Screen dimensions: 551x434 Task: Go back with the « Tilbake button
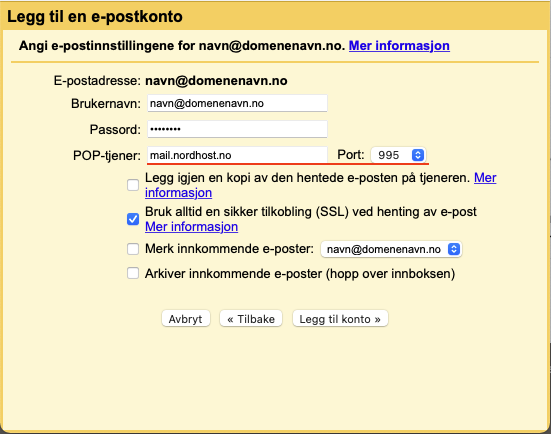tap(251, 319)
